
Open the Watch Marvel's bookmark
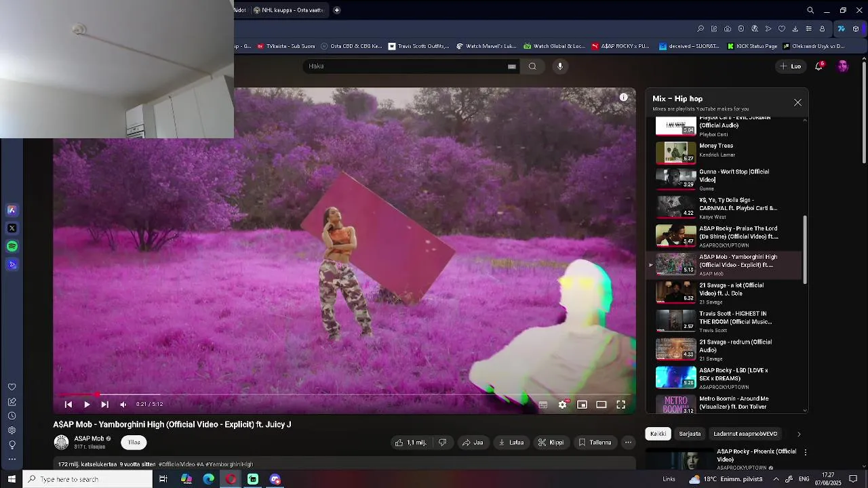click(x=486, y=47)
